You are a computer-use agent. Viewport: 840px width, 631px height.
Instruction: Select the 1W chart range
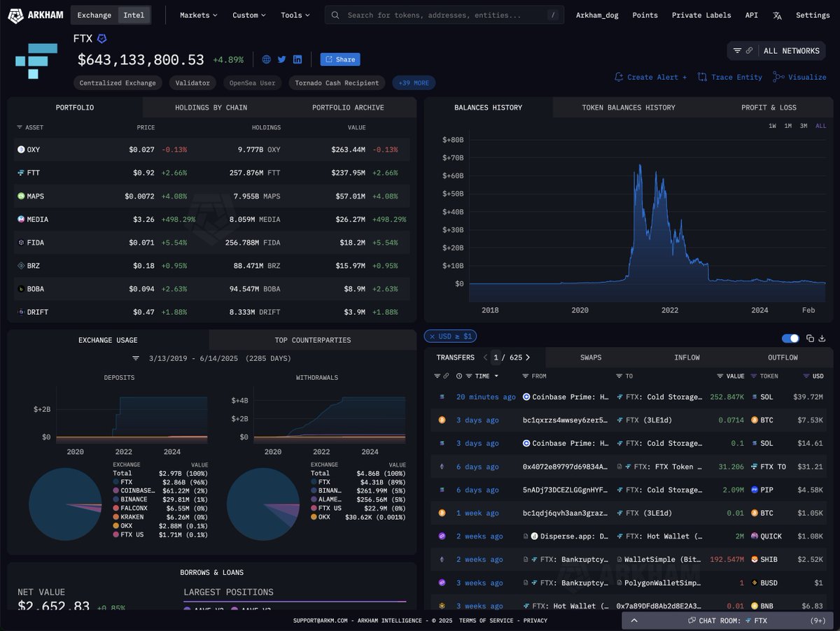(x=772, y=126)
